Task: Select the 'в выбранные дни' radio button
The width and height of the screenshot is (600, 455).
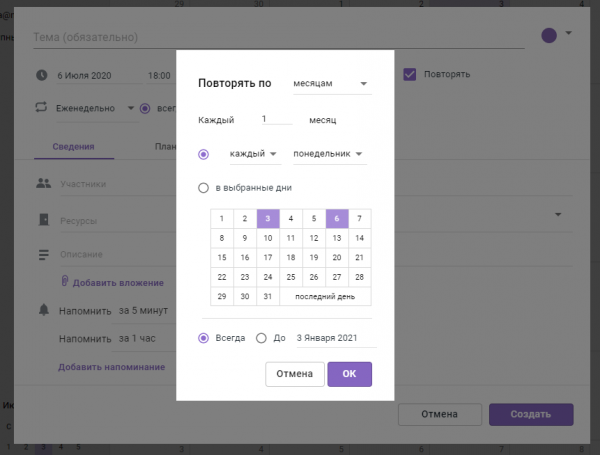Action: [204, 187]
